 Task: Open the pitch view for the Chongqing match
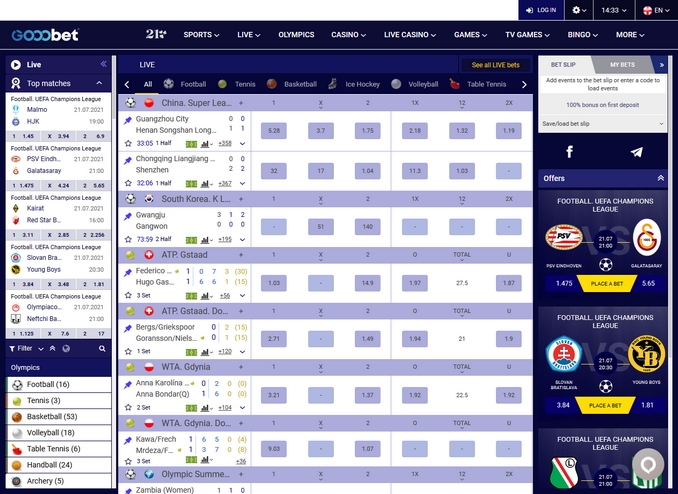coord(191,183)
